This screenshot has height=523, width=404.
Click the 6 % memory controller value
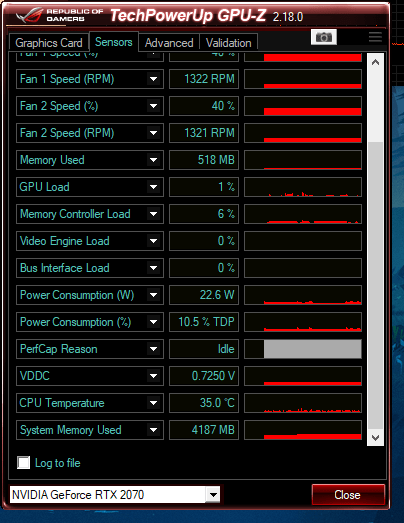pyautogui.click(x=204, y=214)
